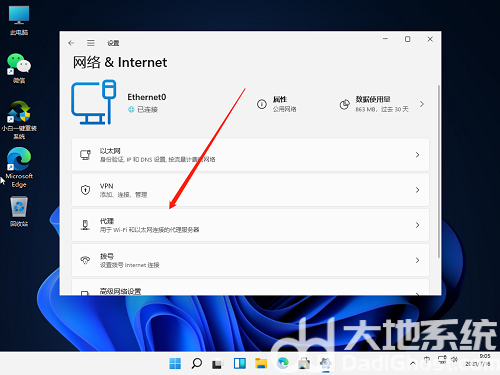Expand the VPN row chevron
500x375 pixels.
coord(417,190)
